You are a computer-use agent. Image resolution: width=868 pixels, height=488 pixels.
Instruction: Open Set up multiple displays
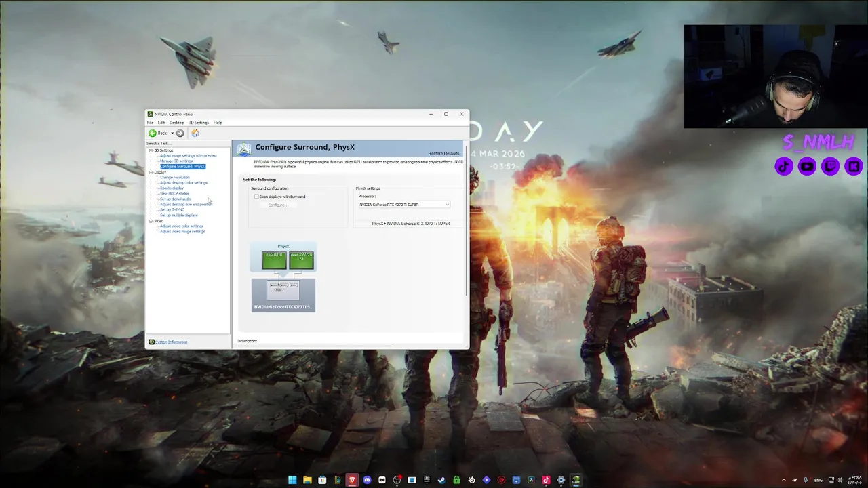179,216
